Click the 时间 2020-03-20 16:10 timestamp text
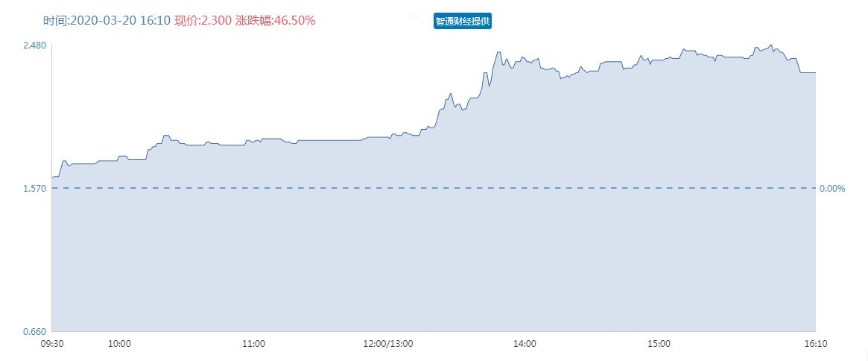 click(107, 20)
